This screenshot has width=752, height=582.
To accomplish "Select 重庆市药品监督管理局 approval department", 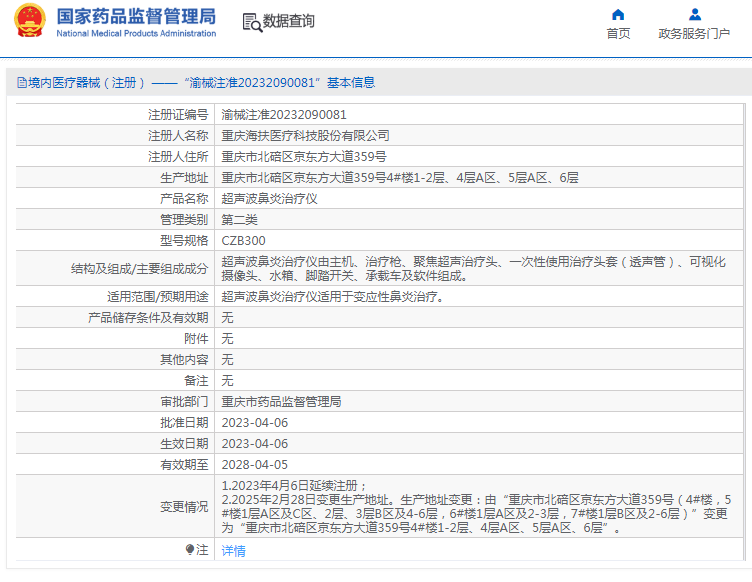I will [x=281, y=402].
